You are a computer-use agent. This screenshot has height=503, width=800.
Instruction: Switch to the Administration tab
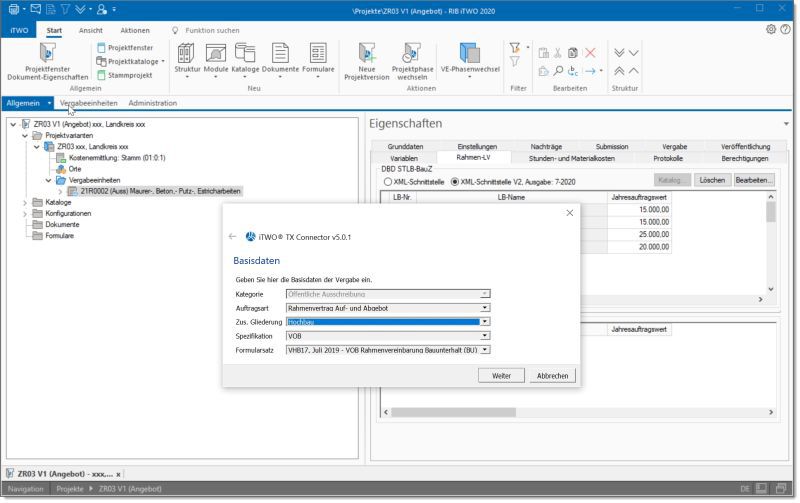[x=153, y=103]
